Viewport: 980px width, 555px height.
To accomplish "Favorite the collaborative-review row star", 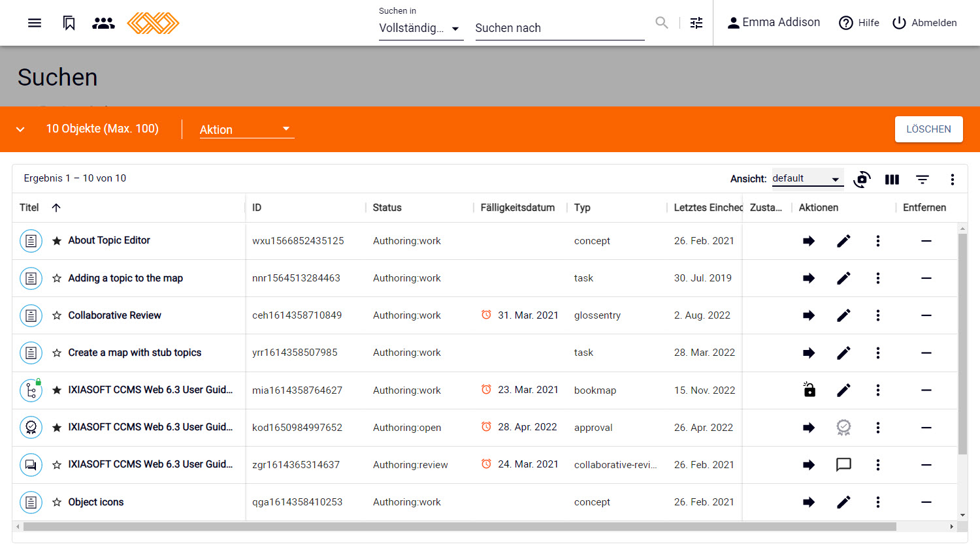I will [x=57, y=465].
